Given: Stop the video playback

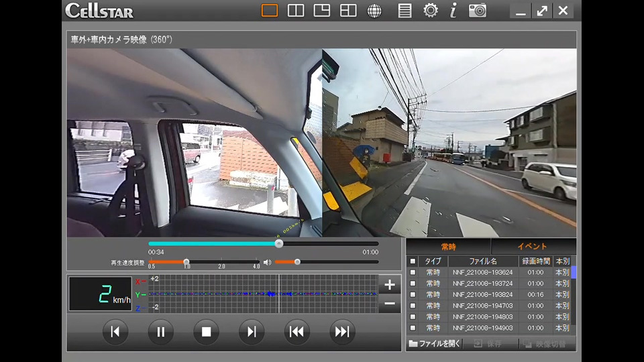Looking at the screenshot, I should point(206,332).
